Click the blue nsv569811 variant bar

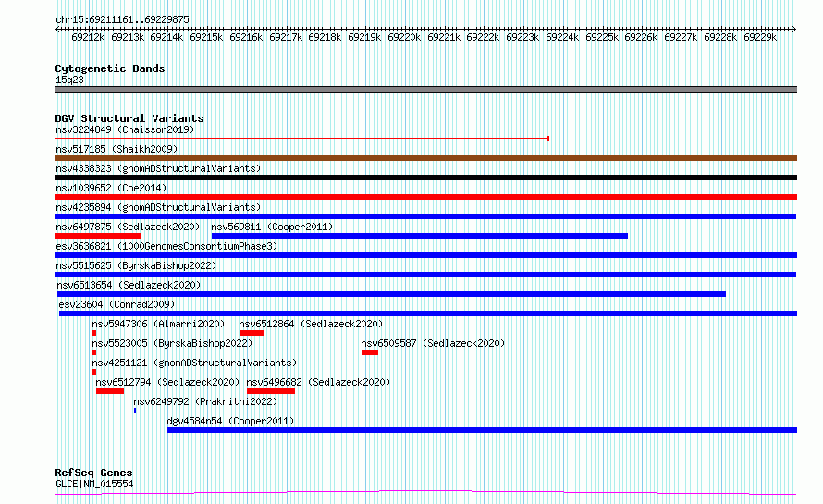[420, 236]
